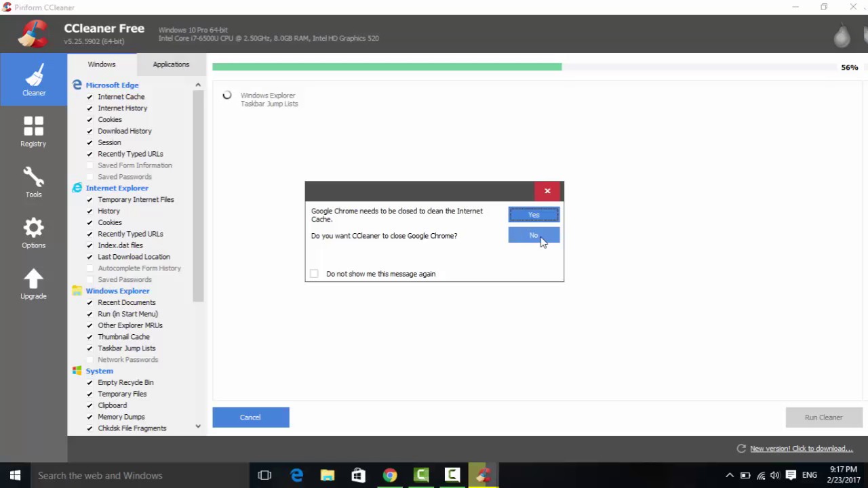Open the Action Center notifications icon

click(x=791, y=475)
